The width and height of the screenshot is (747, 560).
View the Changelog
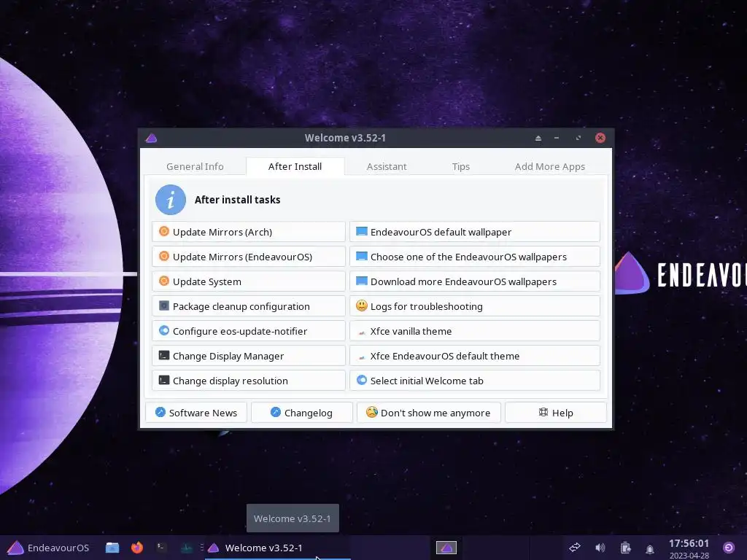tap(301, 413)
